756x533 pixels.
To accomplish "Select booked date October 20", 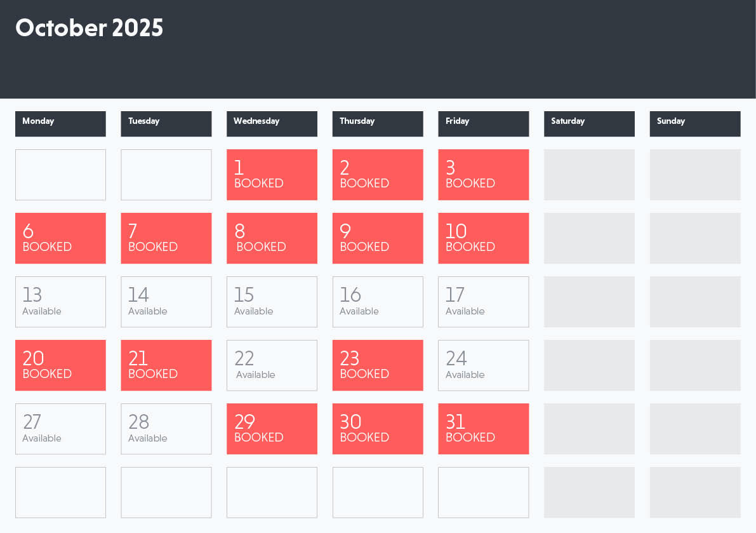I will (x=60, y=365).
